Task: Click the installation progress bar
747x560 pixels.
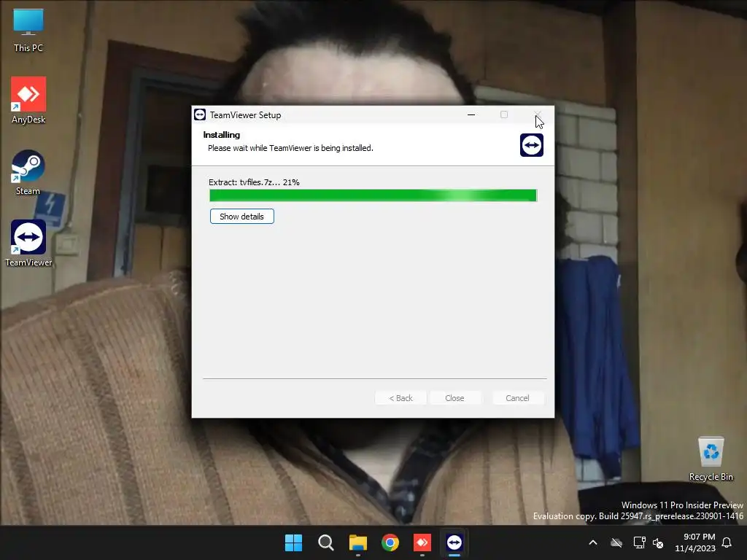Action: click(373, 195)
